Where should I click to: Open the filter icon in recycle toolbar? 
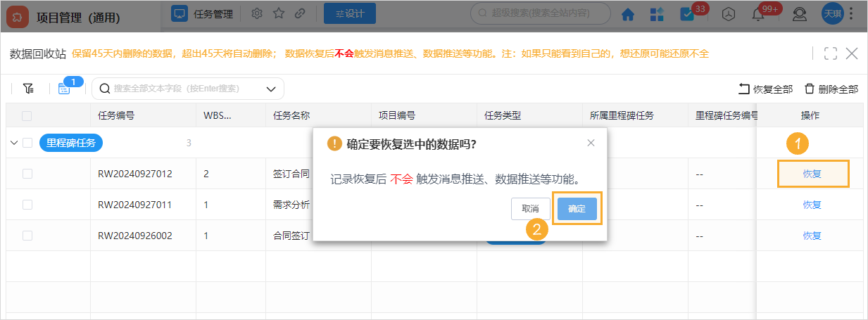click(28, 89)
